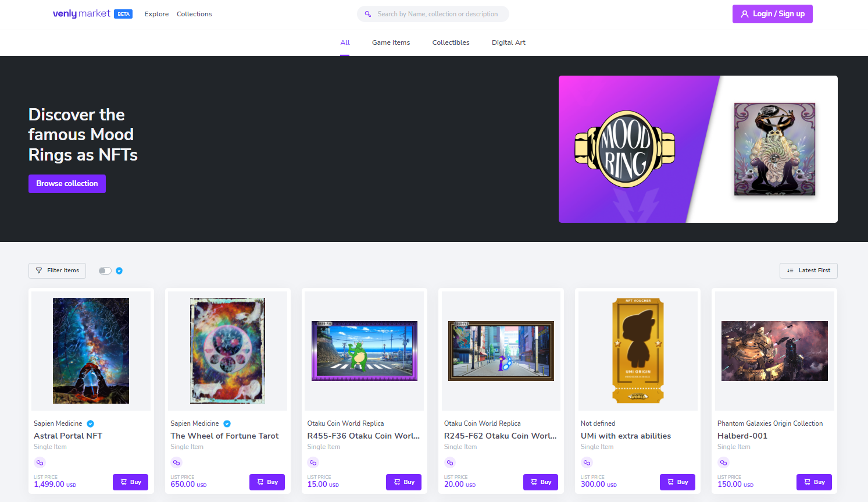
Task: Buy The Wheel of Fortune Tarot
Action: 267,482
